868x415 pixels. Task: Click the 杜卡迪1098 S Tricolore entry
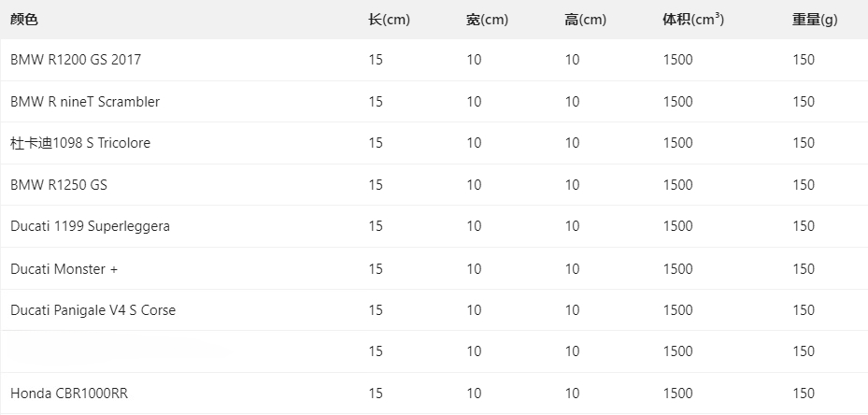click(80, 143)
